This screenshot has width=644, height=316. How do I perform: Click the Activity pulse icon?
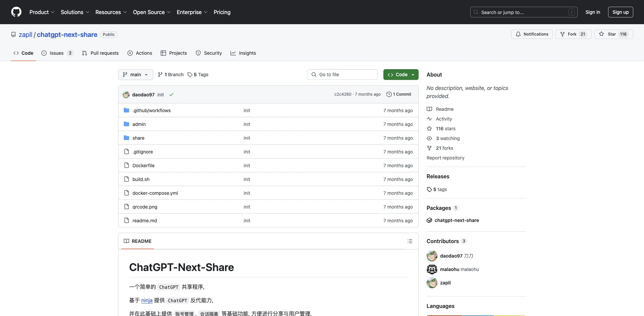click(429, 119)
